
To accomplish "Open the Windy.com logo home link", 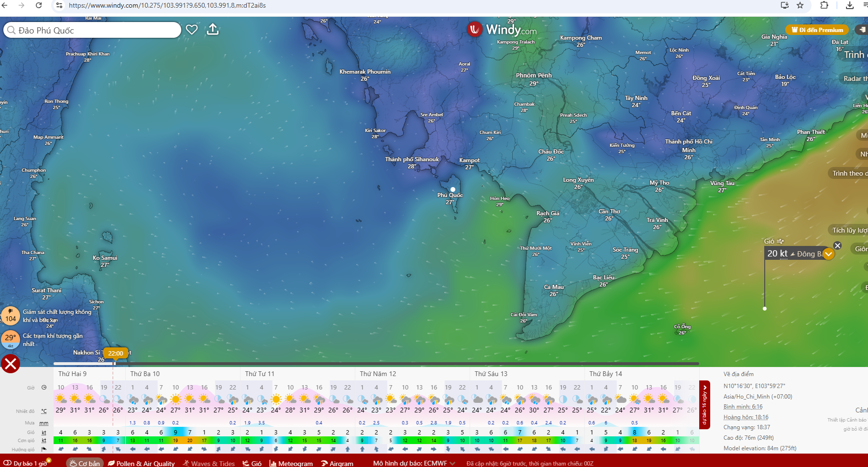I will point(502,30).
